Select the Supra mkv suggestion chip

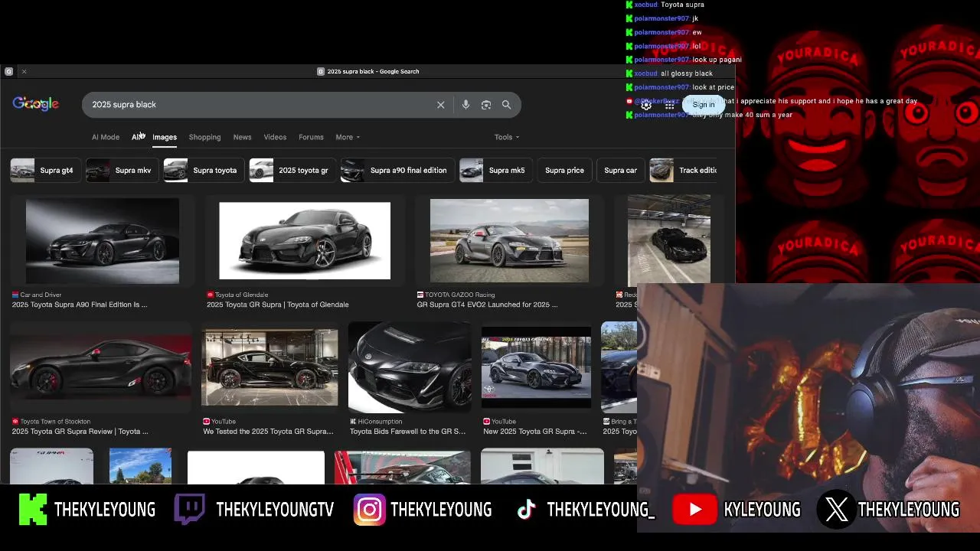point(121,170)
